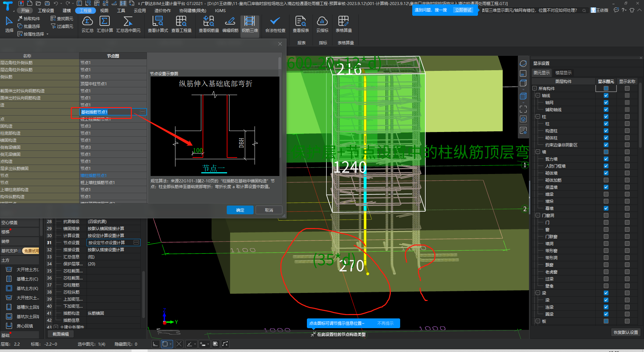This screenshot has width=644, height=352.
Task: Click 汇总选中图元 icon
Action: click(x=128, y=21)
